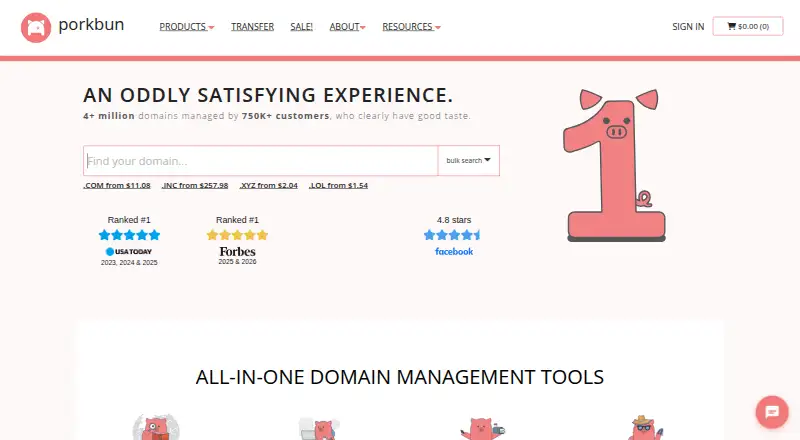
Task: Open the $0.00 (0) cart button
Action: [748, 26]
